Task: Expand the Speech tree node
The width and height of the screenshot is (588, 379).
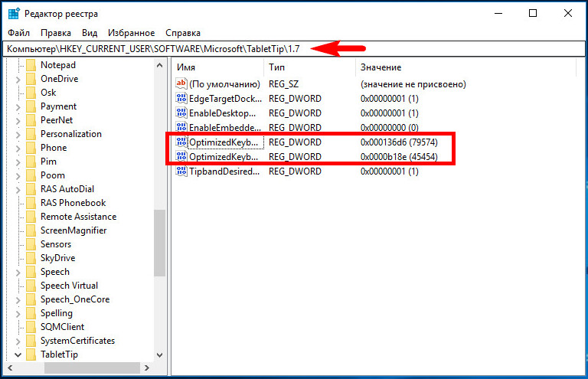Action: [x=18, y=273]
